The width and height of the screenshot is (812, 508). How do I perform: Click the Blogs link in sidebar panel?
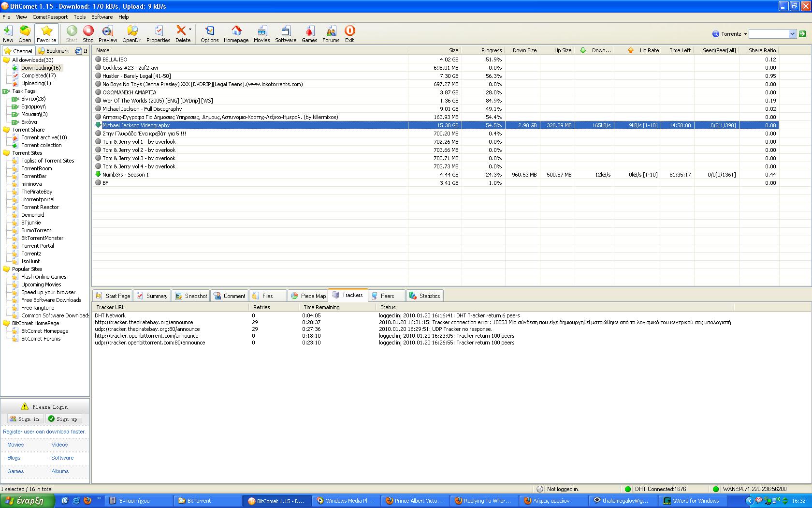[x=14, y=458]
